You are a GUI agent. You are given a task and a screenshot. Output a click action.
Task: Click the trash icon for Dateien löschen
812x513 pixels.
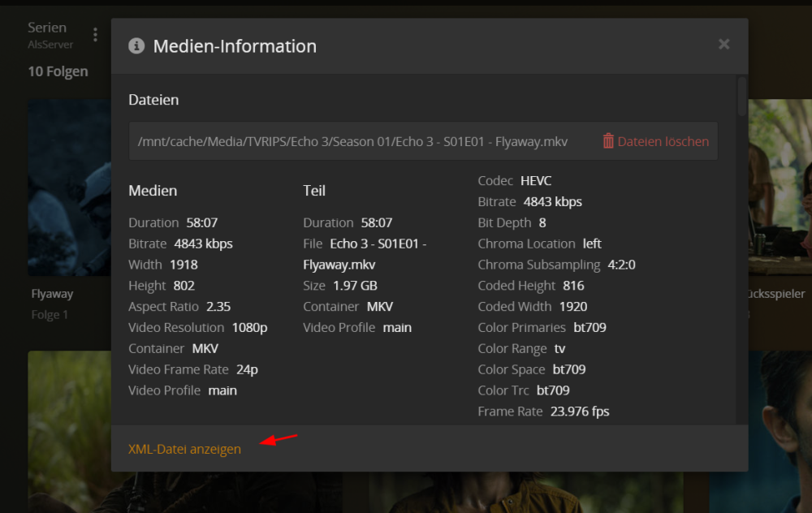tap(608, 141)
